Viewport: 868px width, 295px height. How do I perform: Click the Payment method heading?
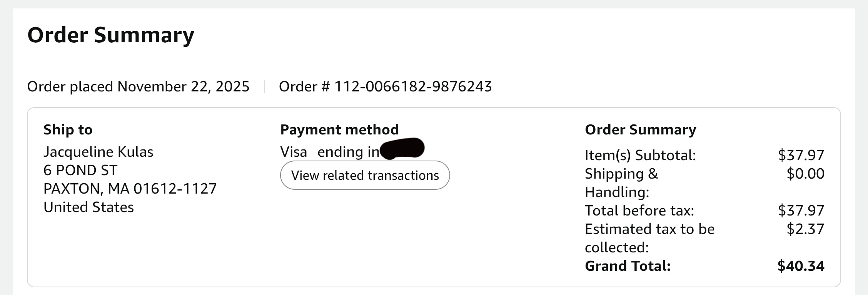point(339,130)
